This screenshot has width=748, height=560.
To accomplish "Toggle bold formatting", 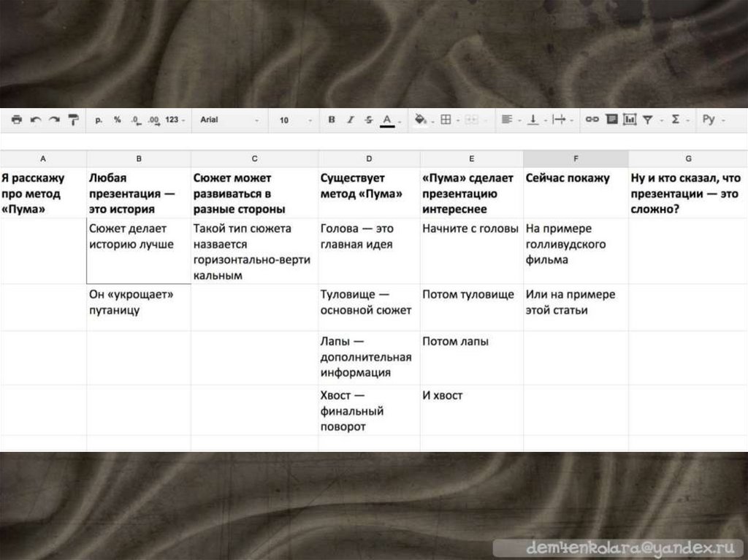I will click(332, 120).
